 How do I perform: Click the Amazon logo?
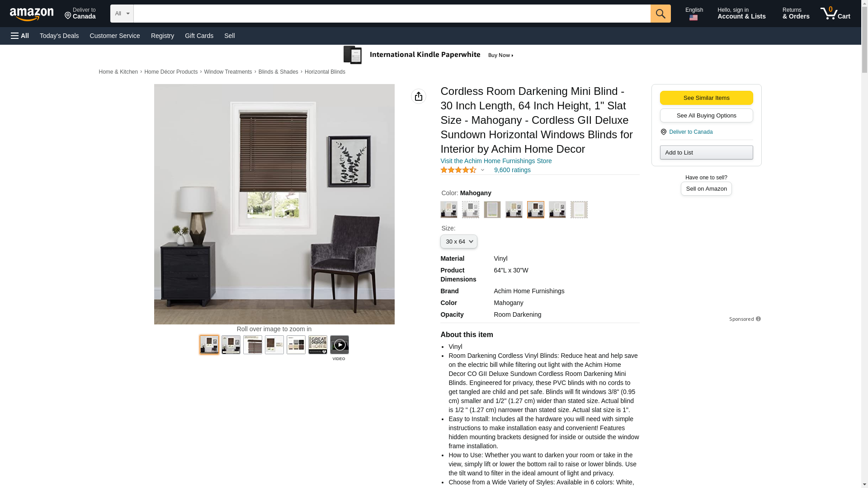[32, 14]
